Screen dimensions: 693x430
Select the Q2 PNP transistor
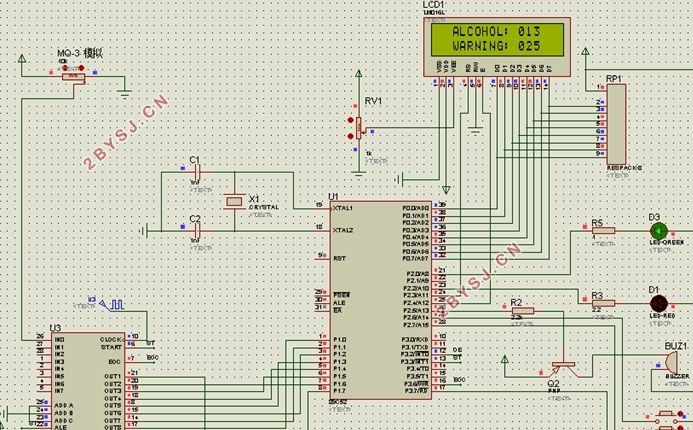tap(564, 368)
